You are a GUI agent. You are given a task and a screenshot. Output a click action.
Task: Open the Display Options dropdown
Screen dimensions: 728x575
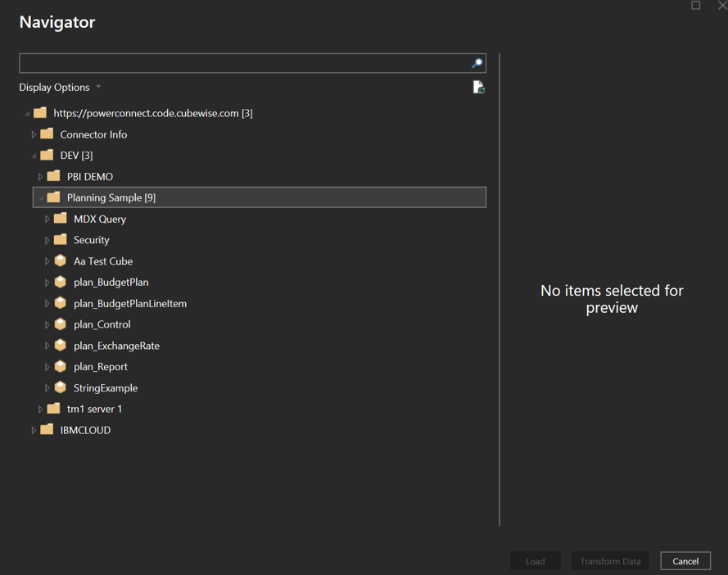pyautogui.click(x=60, y=88)
